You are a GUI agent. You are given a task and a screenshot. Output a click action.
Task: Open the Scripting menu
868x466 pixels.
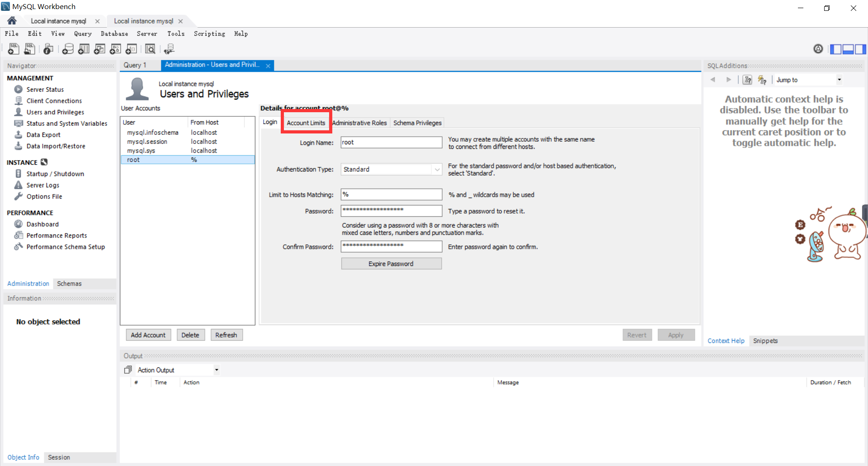coord(209,33)
